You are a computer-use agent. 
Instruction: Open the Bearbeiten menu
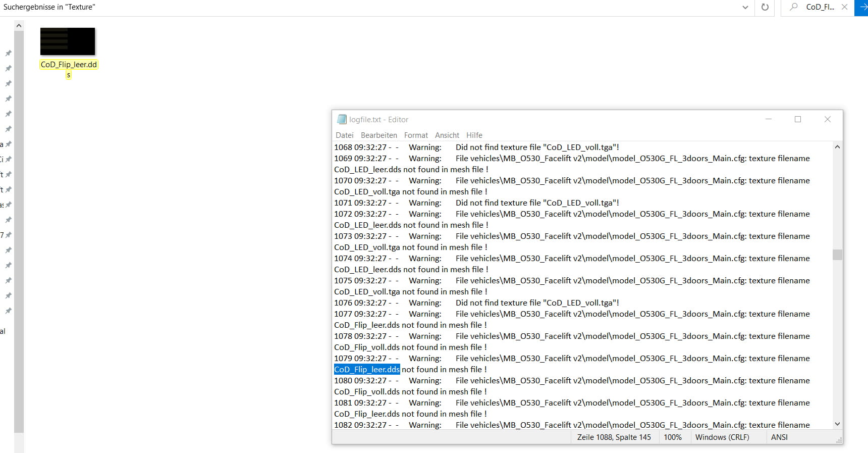(x=378, y=135)
